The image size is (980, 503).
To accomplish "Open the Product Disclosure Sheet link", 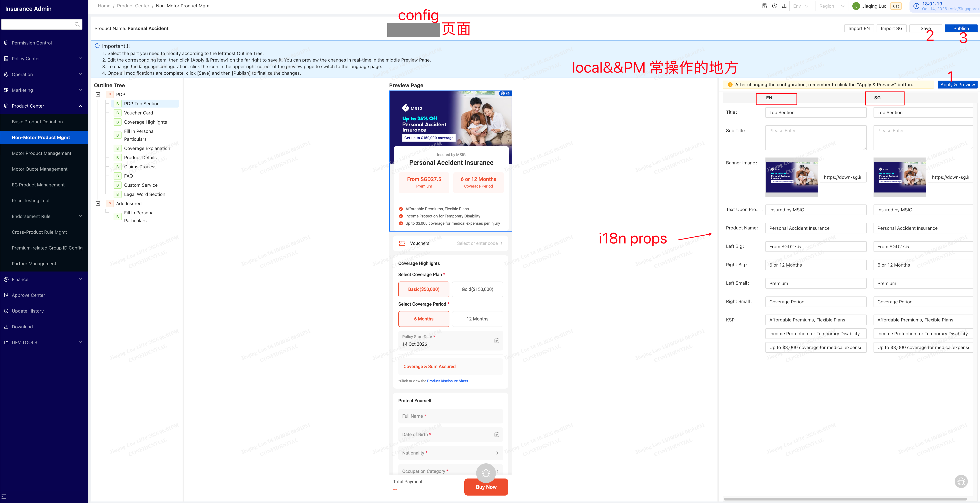I will click(447, 381).
